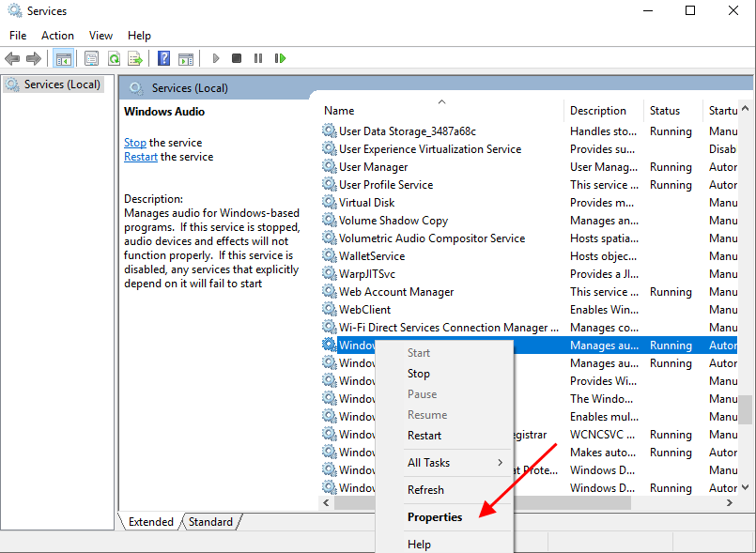Click the Restart the service link
Screen dimensions: 756x553
[x=141, y=157]
